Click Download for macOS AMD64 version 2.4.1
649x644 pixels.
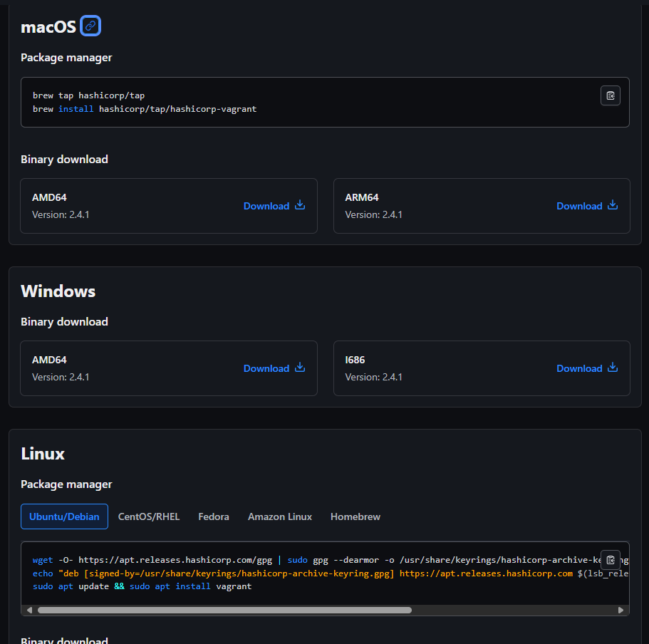coord(266,205)
